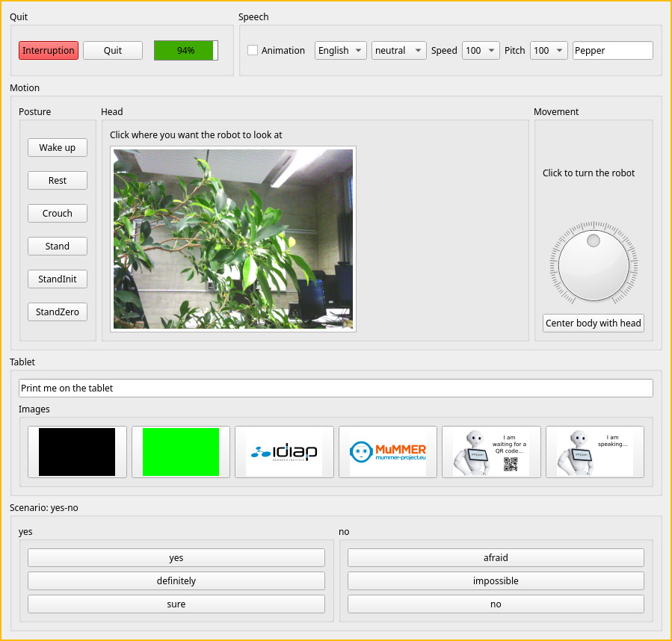Choose 'definitely' as a yes response
672x641 pixels.
coord(176,580)
